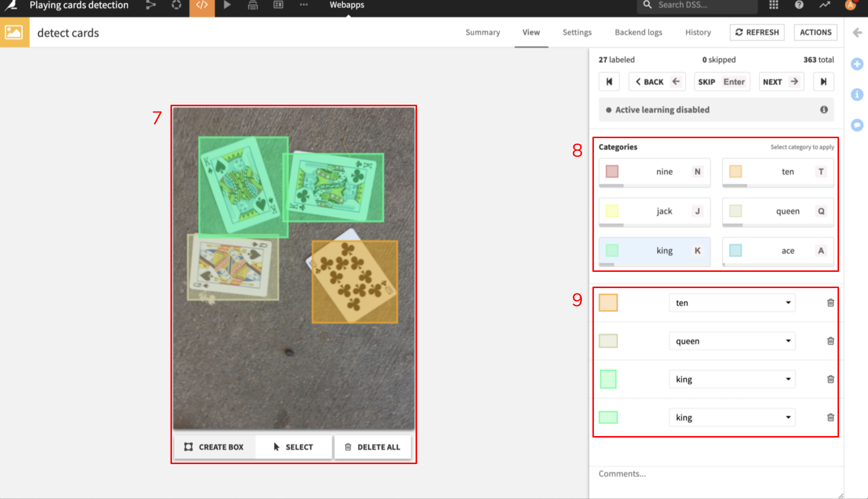This screenshot has width=868, height=499.
Task: Open the printer-shaped icon in top bar
Action: 253,5
